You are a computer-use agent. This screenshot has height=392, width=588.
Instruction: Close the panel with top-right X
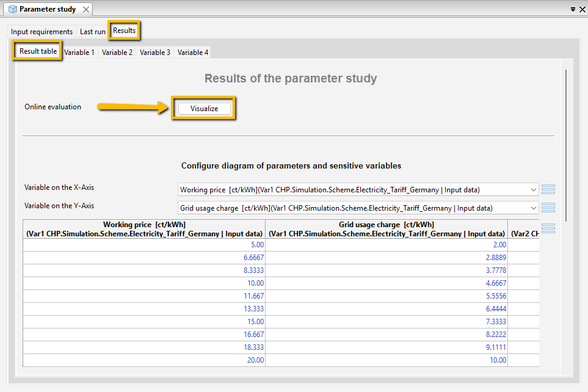click(x=583, y=9)
